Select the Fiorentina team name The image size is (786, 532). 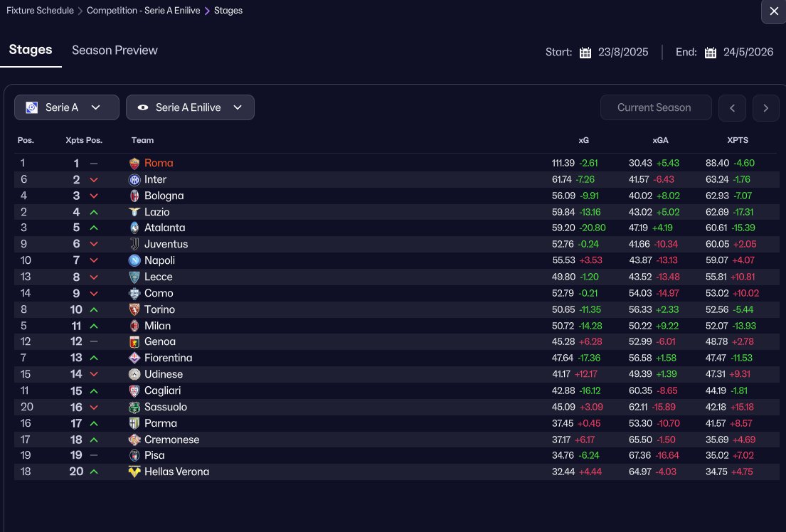(169, 358)
